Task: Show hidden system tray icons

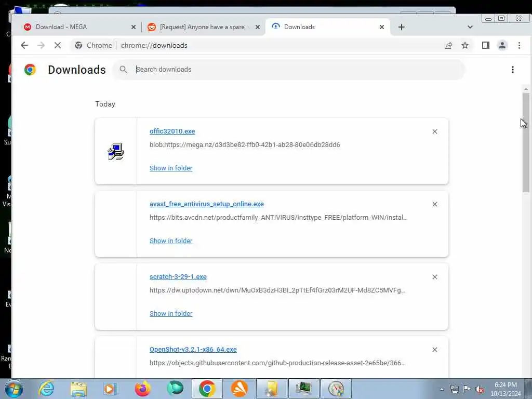Action: click(x=442, y=389)
